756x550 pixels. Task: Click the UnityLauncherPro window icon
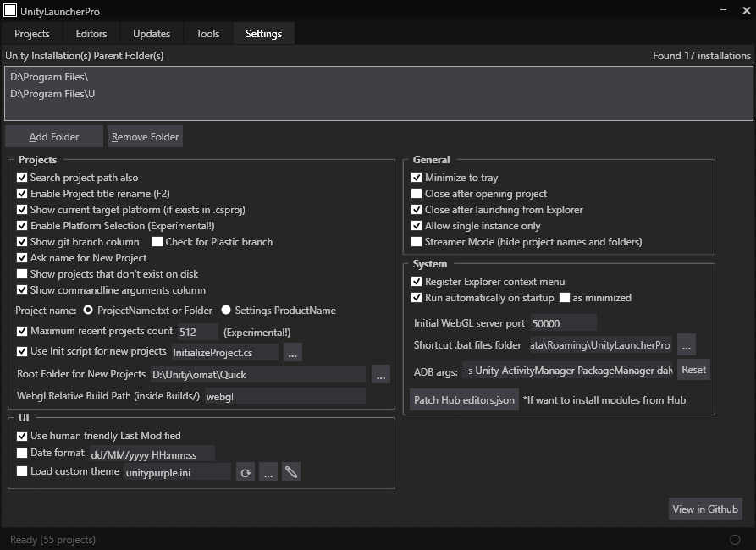10,10
